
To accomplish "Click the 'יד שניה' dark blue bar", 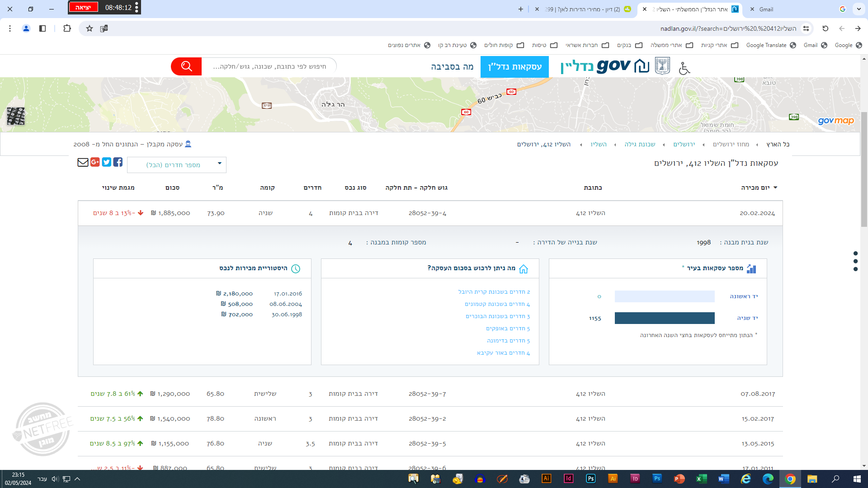I will click(x=665, y=318).
